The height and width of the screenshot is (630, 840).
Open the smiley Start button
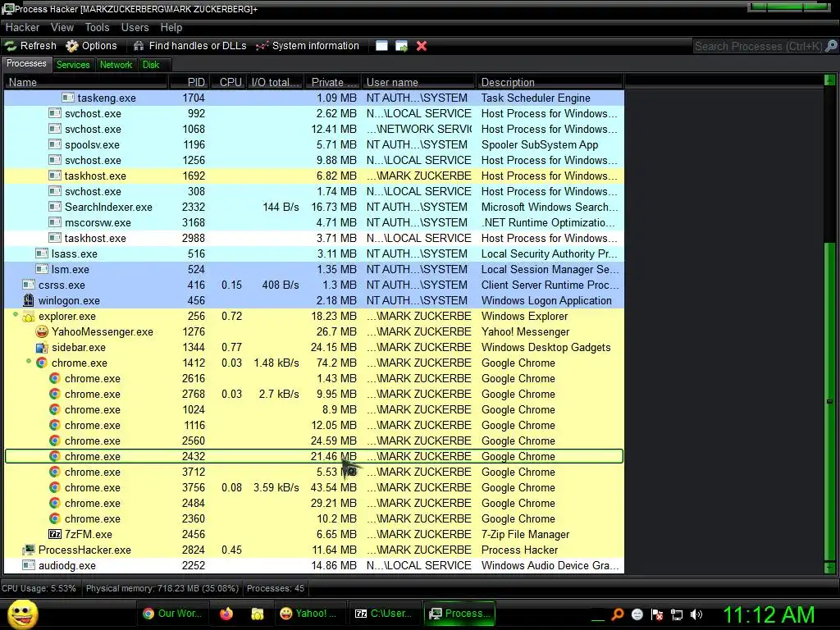[x=22, y=614]
